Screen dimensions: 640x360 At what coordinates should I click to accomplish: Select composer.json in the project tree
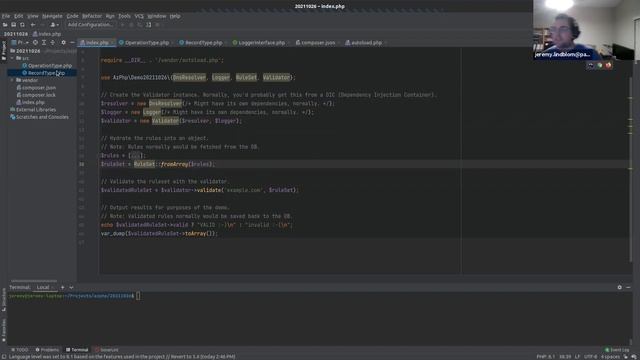click(x=39, y=88)
